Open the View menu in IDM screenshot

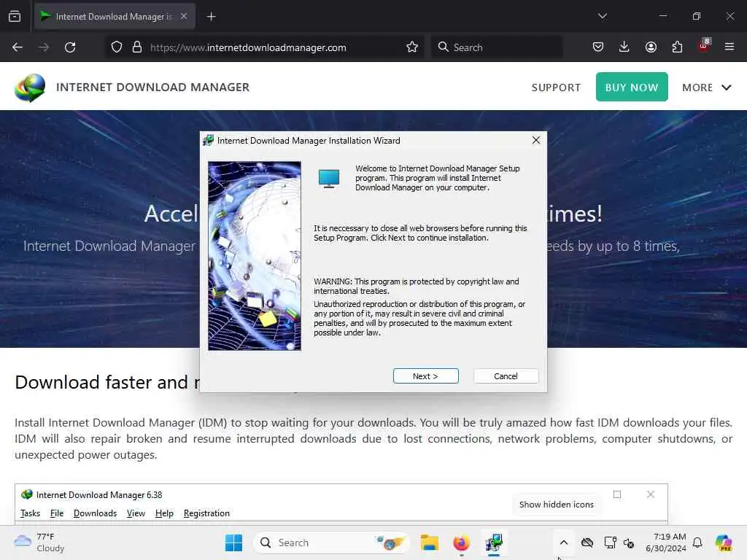(136, 513)
